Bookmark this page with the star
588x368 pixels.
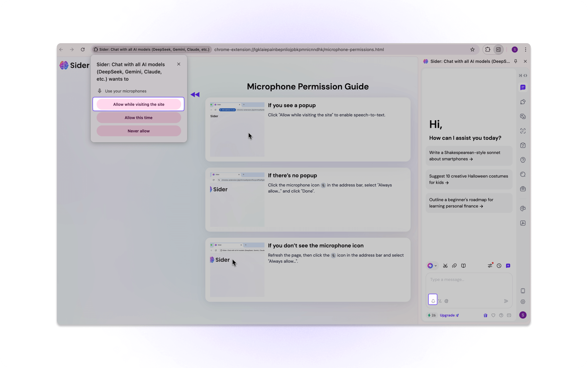(x=472, y=50)
